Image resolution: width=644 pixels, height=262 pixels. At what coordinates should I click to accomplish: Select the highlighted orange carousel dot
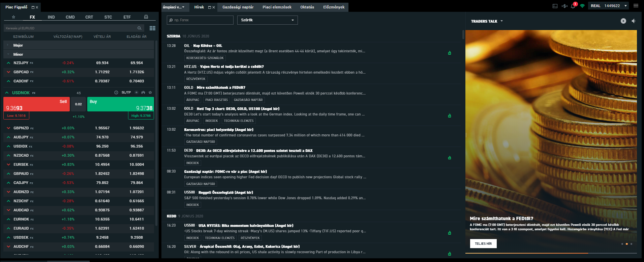tap(626, 244)
